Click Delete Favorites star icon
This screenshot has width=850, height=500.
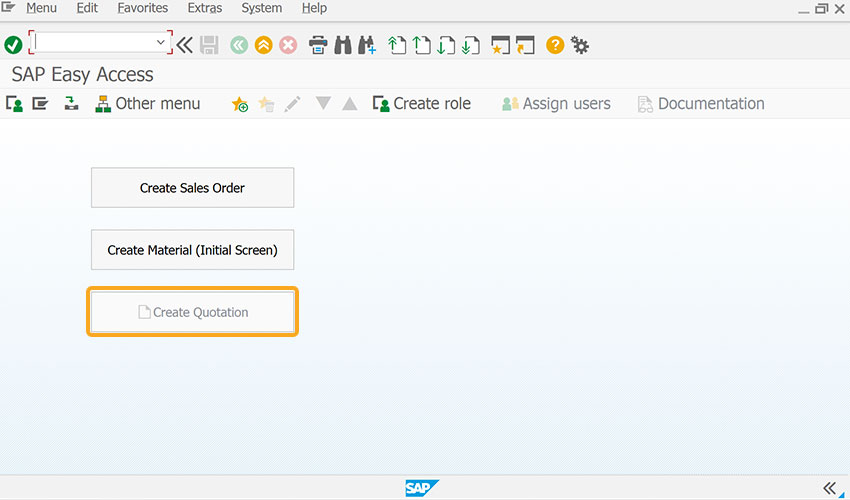266,104
